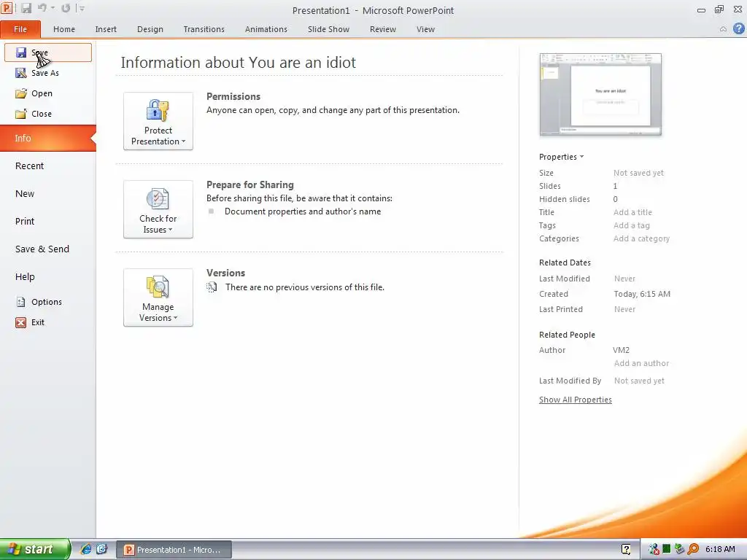Image resolution: width=747 pixels, height=560 pixels.
Task: Open Protect Presentation dropdown button
Action: 158,121
